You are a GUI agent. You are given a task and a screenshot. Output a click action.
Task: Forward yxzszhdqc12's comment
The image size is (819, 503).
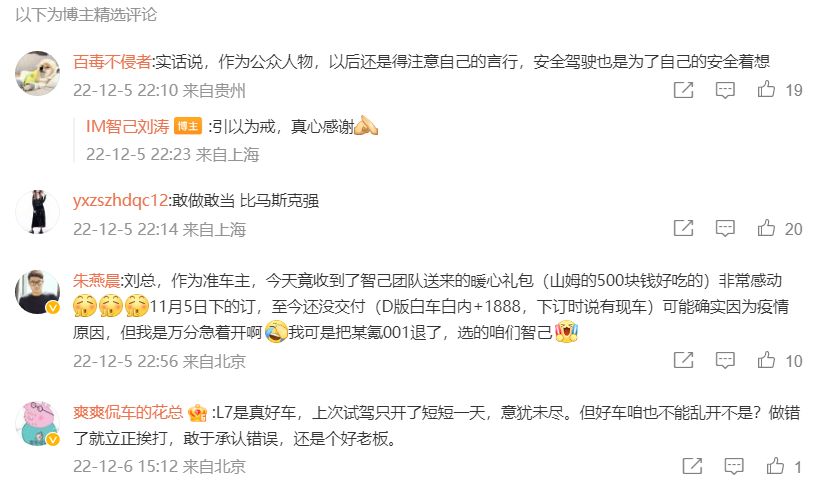683,228
